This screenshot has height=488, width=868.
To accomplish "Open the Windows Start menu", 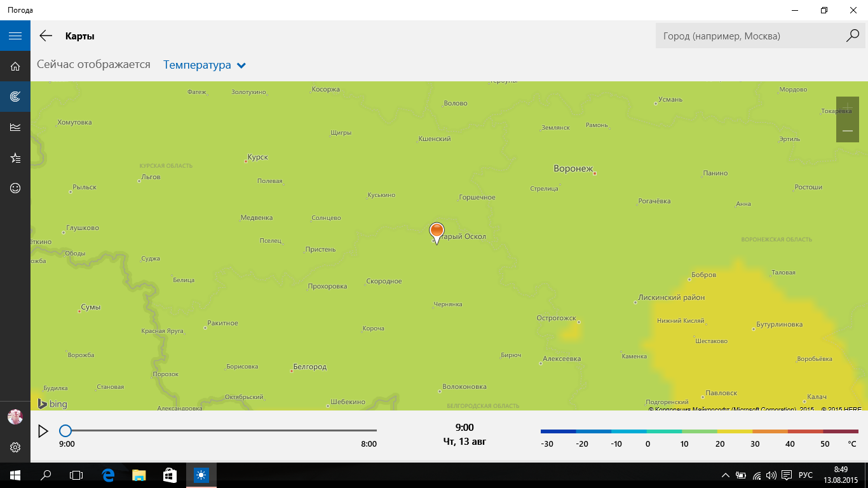I will coord(15,475).
